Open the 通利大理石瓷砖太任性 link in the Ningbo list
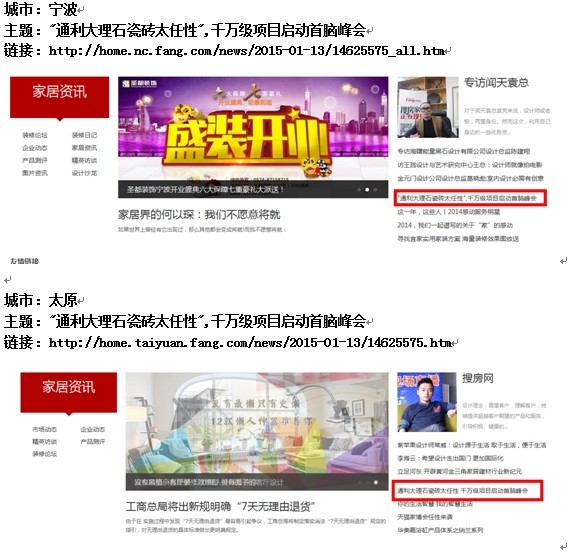 [467, 198]
